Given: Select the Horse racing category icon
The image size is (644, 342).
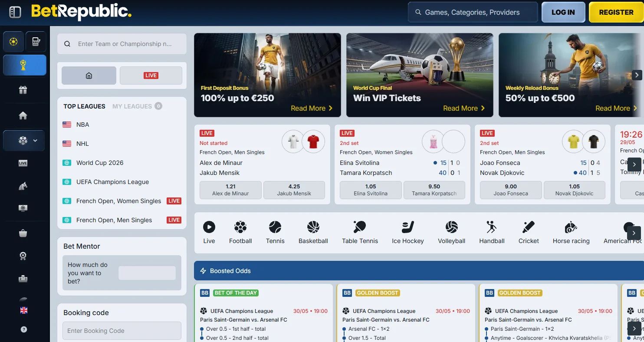Looking at the screenshot, I should click(571, 232).
